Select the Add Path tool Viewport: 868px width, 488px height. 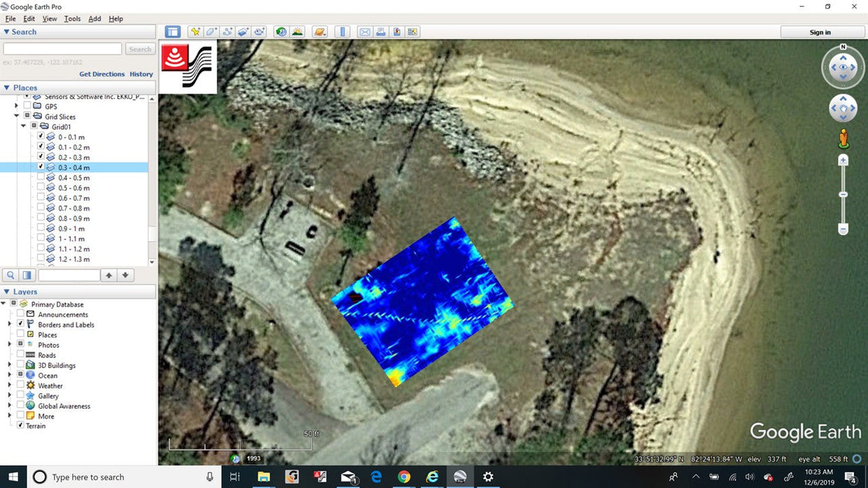[227, 32]
